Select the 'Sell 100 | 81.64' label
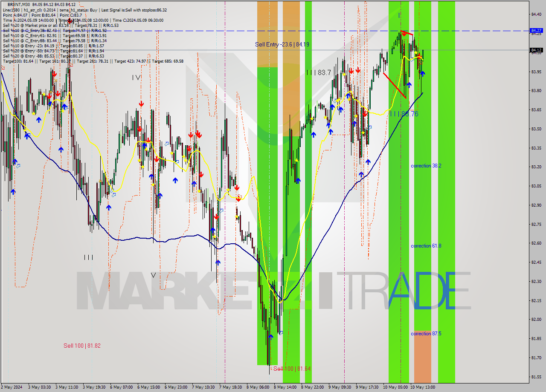The height and width of the screenshot is (392, 546). tap(292, 369)
